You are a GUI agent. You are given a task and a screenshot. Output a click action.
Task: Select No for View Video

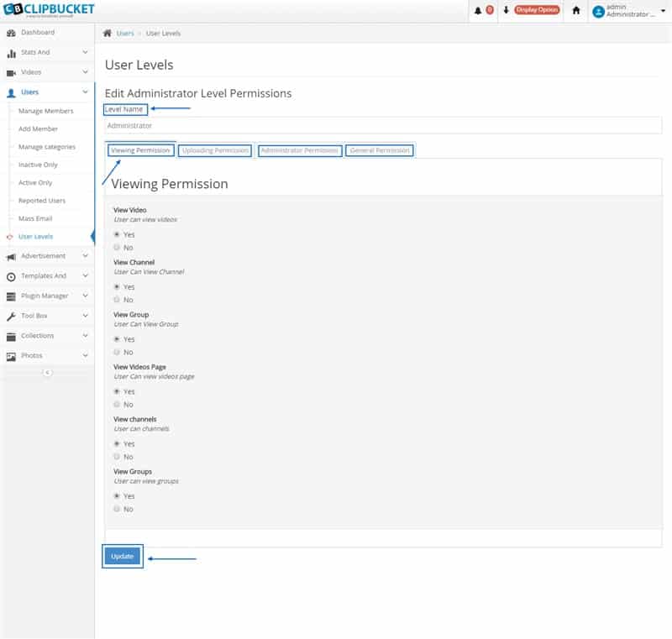pos(117,248)
